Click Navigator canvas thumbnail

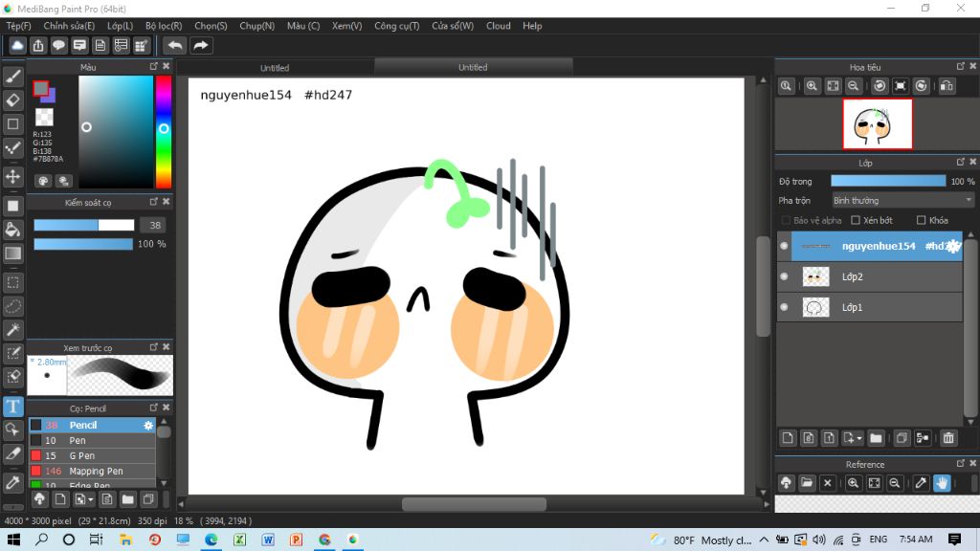(878, 123)
